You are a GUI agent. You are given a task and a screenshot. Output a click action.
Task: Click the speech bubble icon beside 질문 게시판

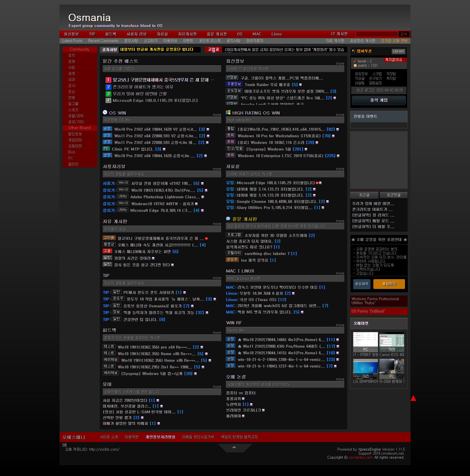(x=228, y=219)
